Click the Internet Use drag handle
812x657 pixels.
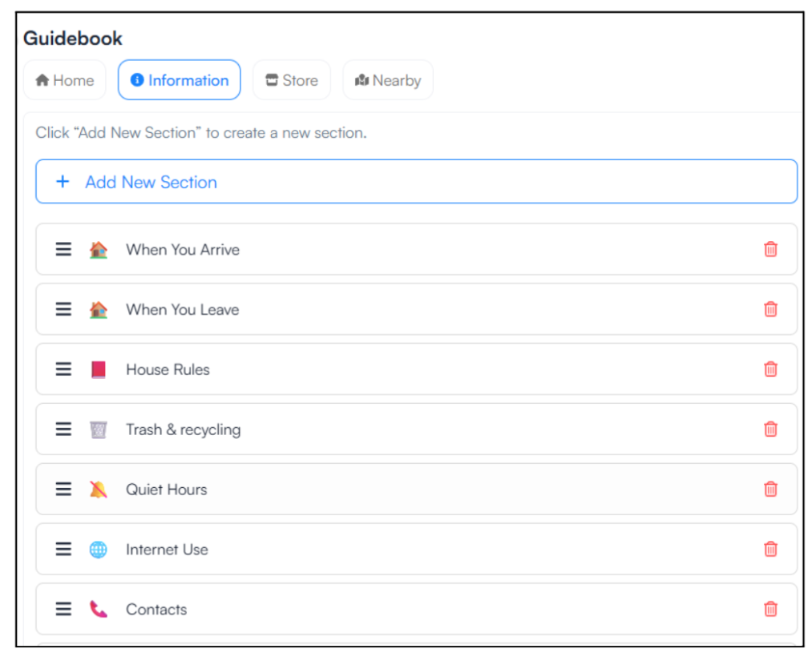tap(63, 550)
